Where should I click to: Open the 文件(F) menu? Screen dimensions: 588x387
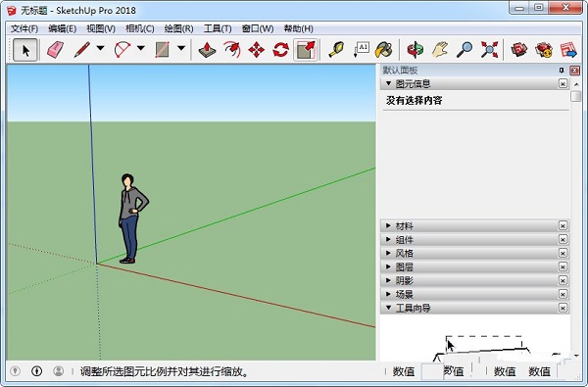[x=24, y=28]
